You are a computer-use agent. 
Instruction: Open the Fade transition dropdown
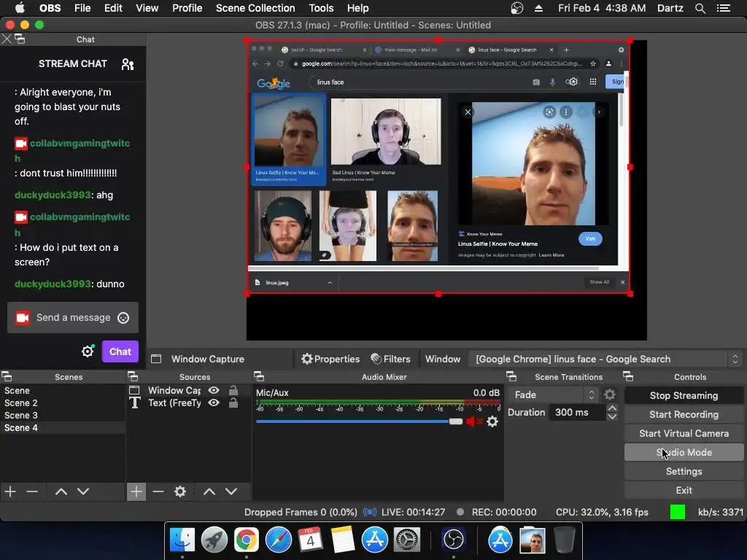pos(553,394)
